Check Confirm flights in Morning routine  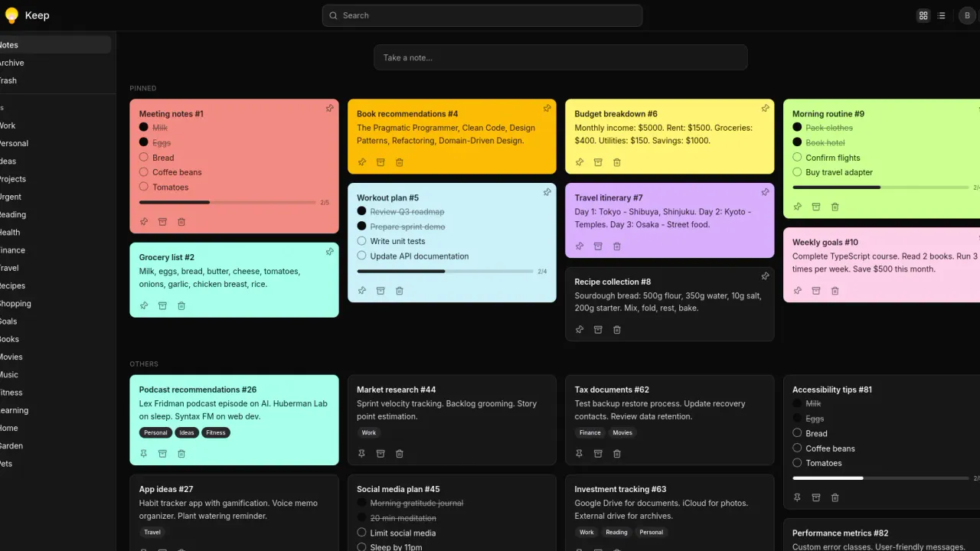(x=797, y=158)
